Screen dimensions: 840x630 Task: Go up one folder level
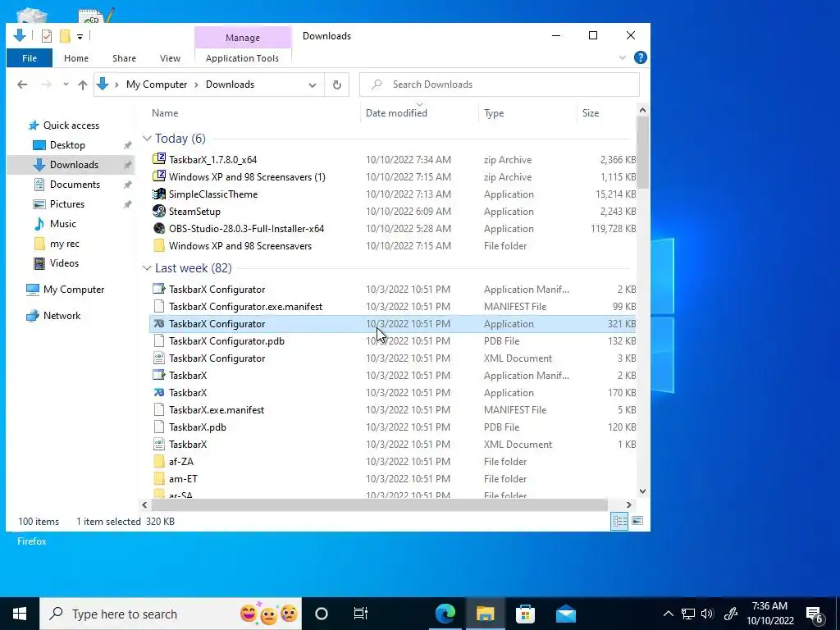(83, 84)
